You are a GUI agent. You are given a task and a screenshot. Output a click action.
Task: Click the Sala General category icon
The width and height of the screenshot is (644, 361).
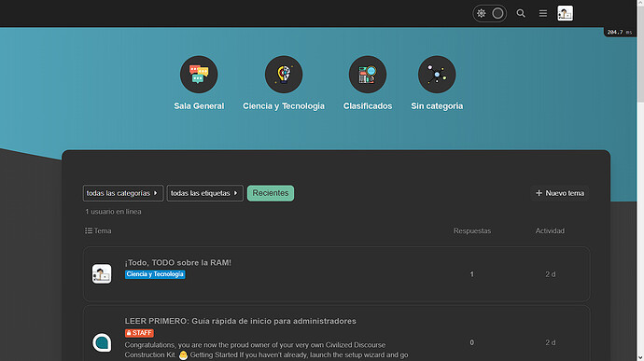click(199, 75)
